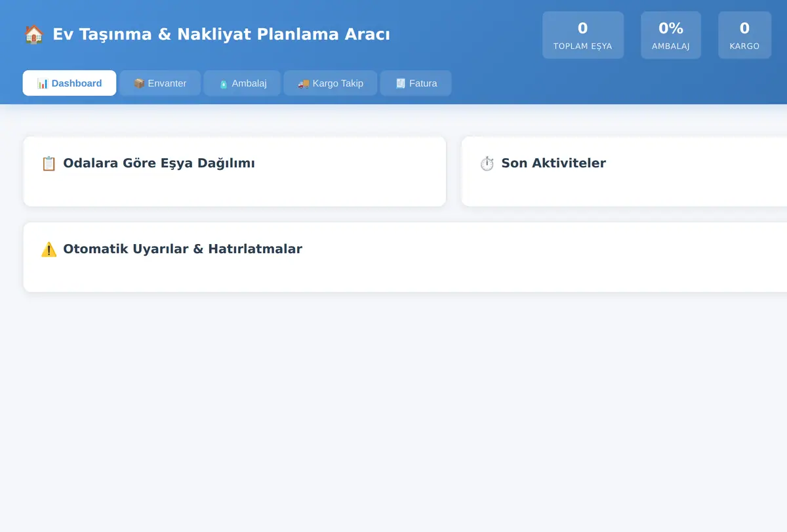Open the Ambalaj tab
787x532 pixels.
click(242, 83)
